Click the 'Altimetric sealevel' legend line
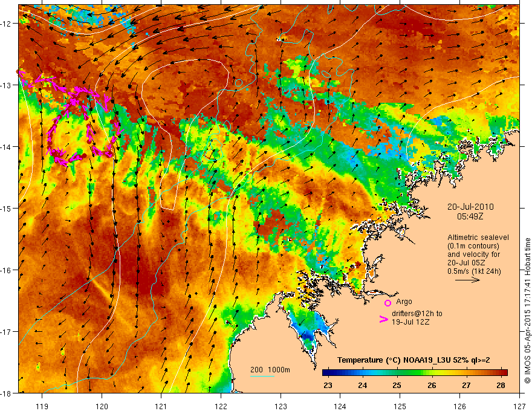This screenshot has height=411, width=532. pos(478,238)
